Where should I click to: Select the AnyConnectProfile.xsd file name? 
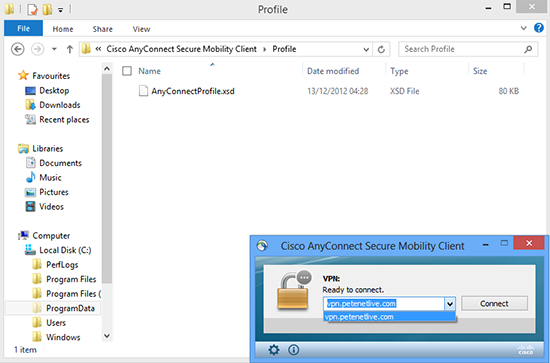click(193, 91)
